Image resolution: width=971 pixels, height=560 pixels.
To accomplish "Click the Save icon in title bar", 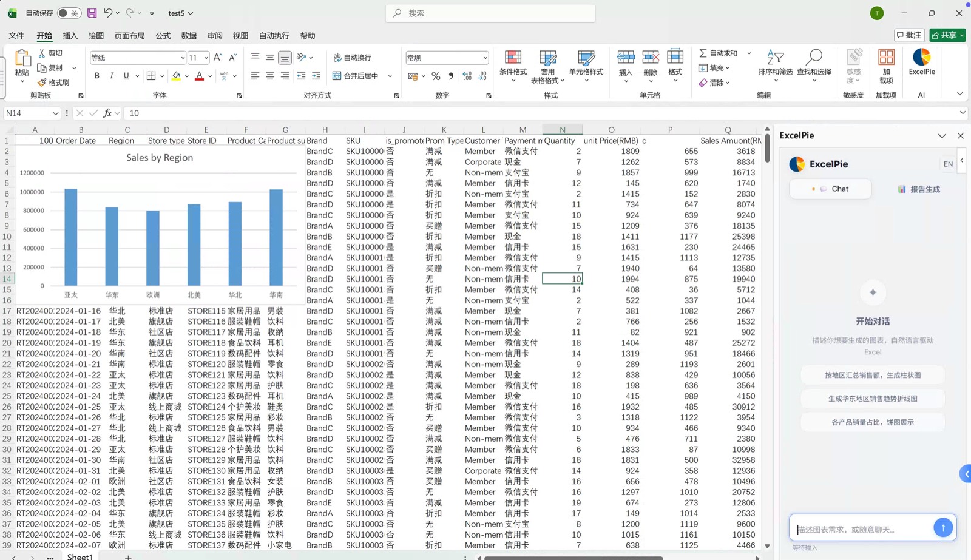I will (x=92, y=13).
